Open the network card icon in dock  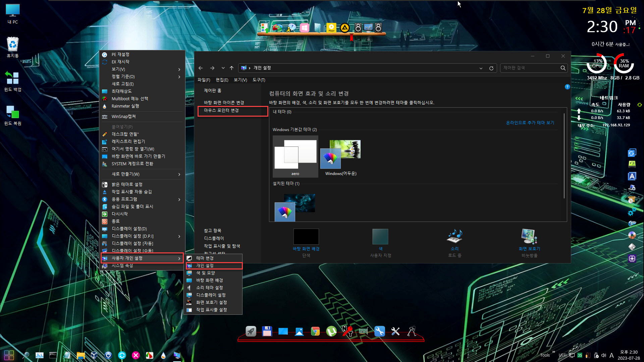(364, 331)
